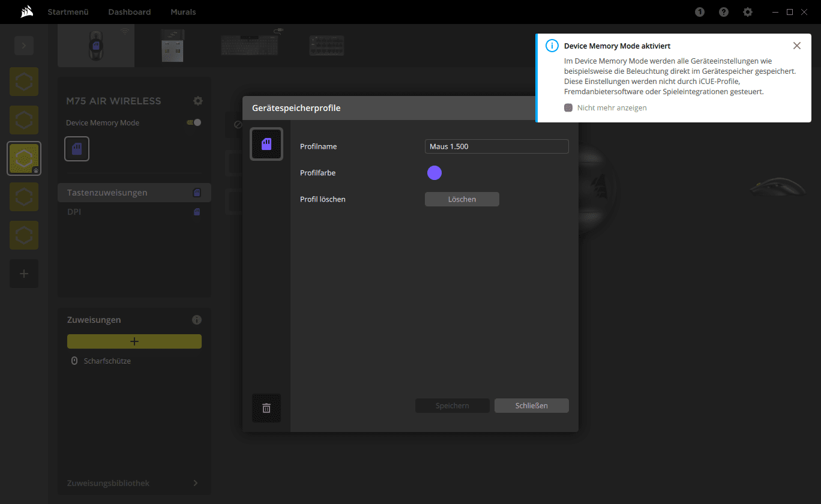Select the profile slot tile in dialog
This screenshot has width=821, height=504.
(266, 144)
